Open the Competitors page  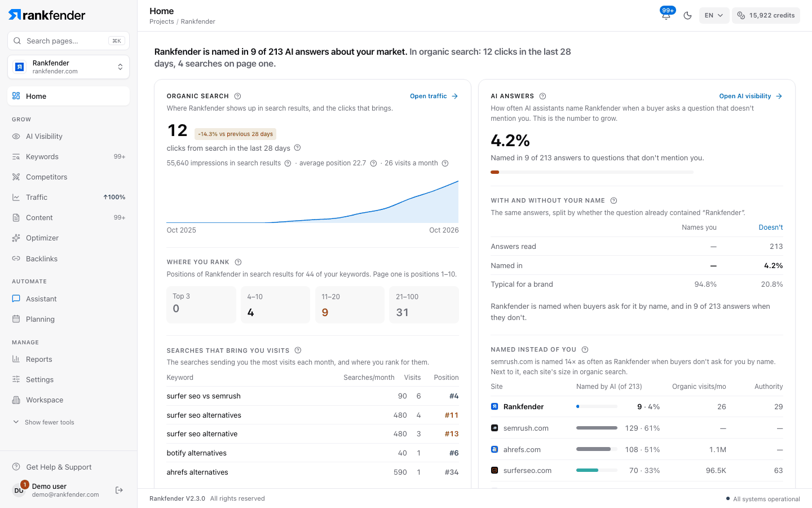68,177
